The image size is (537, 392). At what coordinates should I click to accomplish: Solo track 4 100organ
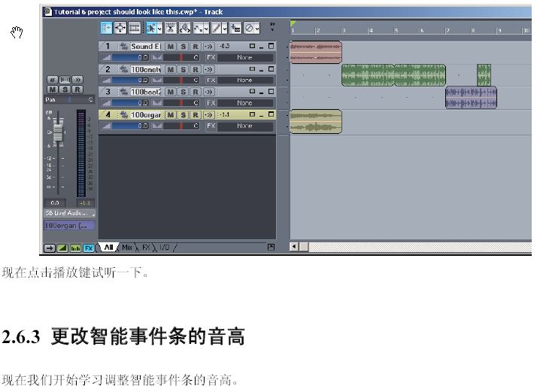184,115
